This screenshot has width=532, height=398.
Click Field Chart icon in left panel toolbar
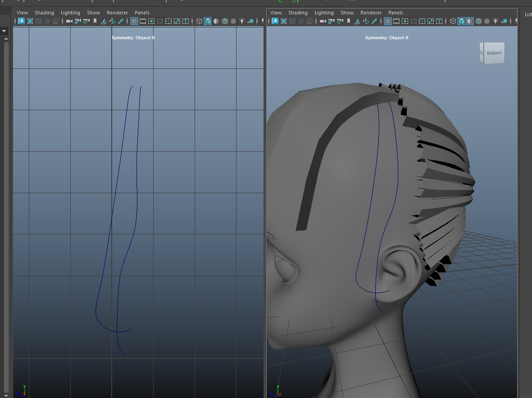168,21
